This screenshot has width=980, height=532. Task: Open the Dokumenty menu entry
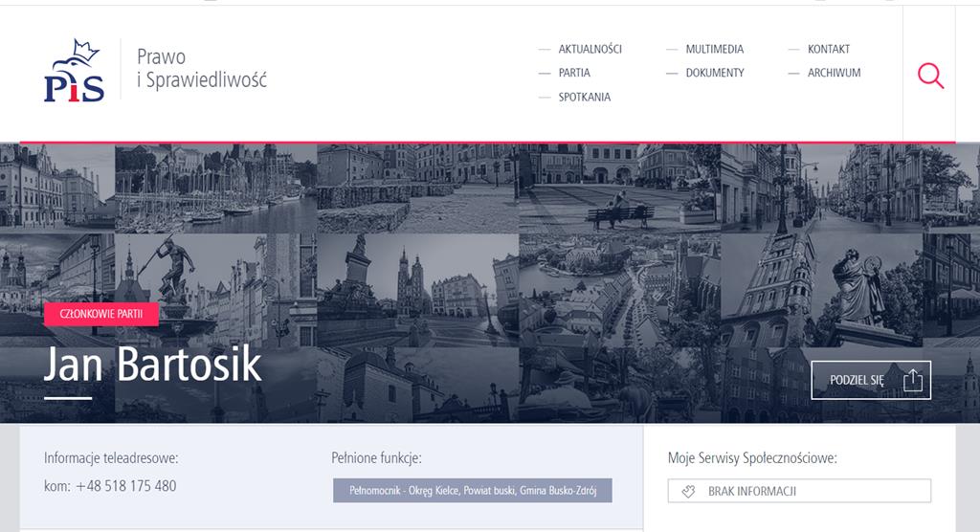click(715, 73)
